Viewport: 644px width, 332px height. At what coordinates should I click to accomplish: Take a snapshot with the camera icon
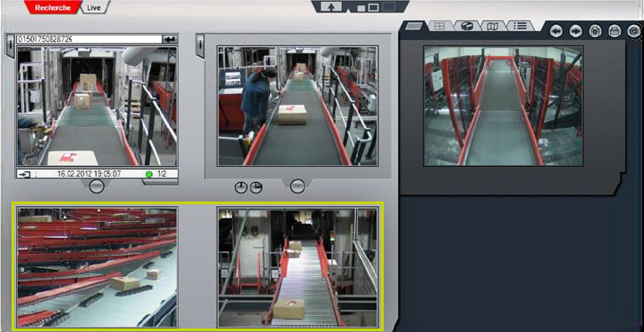(595, 31)
